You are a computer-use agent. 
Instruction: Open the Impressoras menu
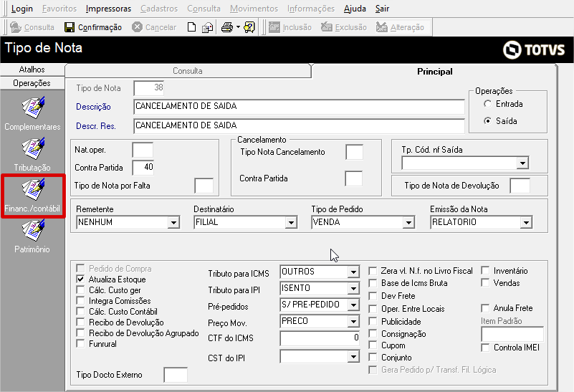point(108,9)
